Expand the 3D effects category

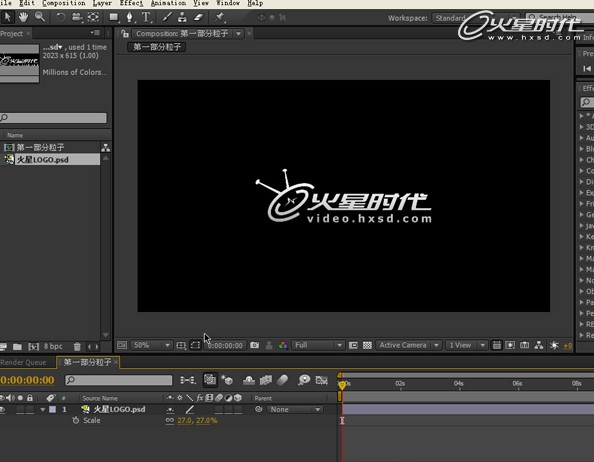pyautogui.click(x=582, y=127)
